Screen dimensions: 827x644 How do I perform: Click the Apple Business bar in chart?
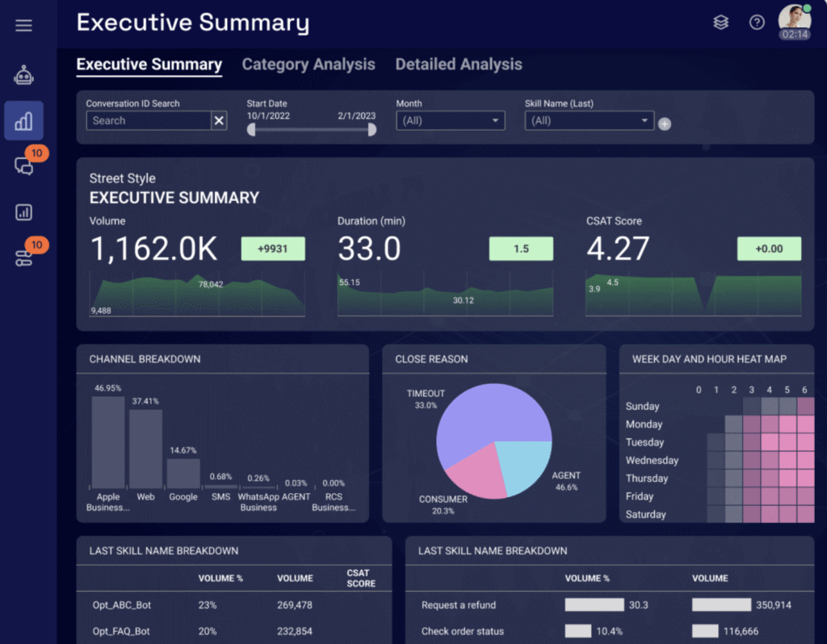coord(108,441)
